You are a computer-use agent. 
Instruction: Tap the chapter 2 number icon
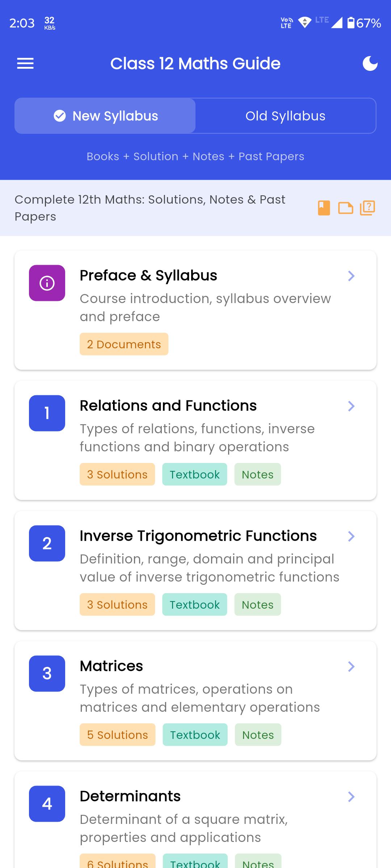[47, 543]
